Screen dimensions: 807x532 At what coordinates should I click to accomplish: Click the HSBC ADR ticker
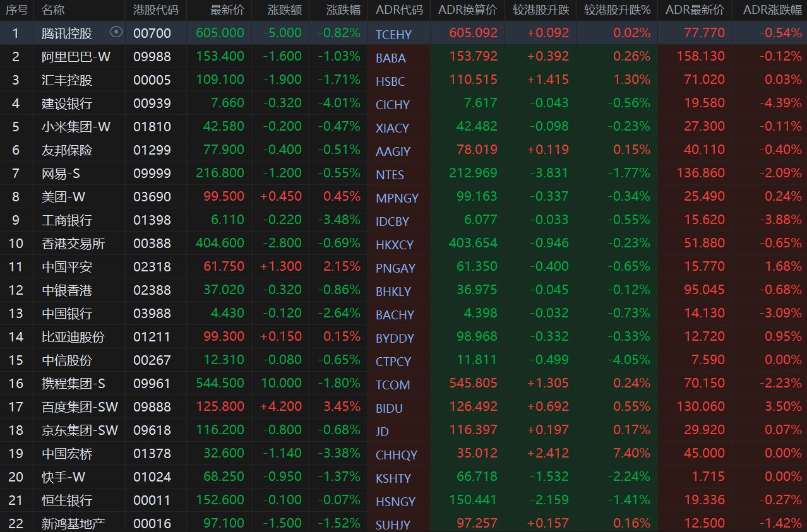point(390,81)
